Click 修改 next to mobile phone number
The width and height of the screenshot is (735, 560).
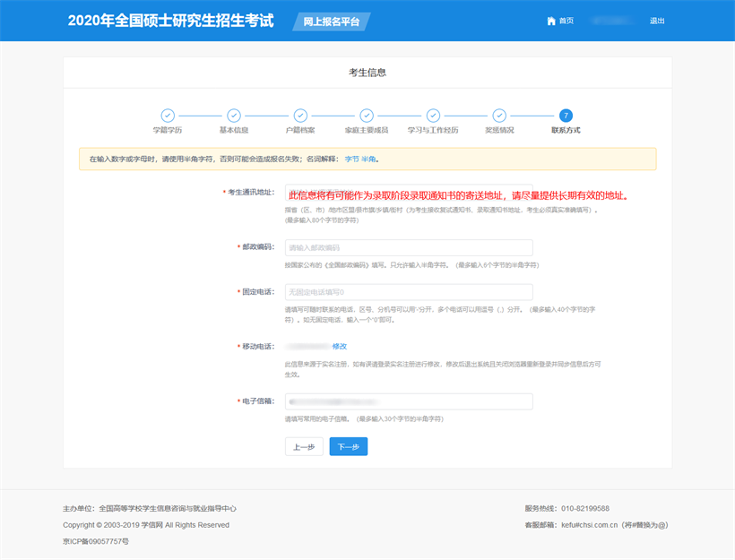point(340,346)
